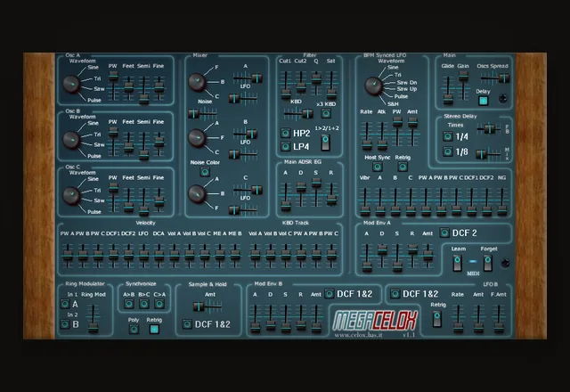Toggle Sample & Hold DCF 1&2 button

coord(187,324)
